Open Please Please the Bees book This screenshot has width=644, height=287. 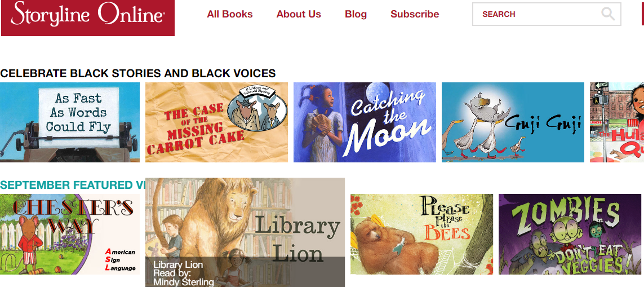[x=422, y=234]
